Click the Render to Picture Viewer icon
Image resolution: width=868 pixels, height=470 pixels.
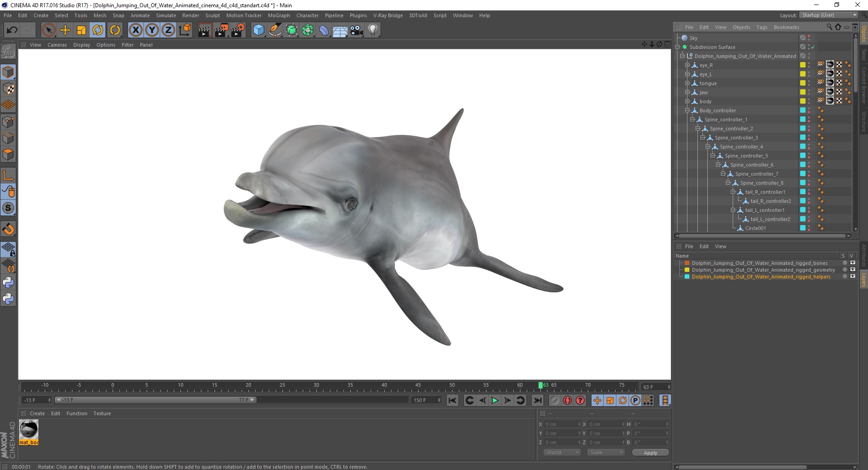221,30
